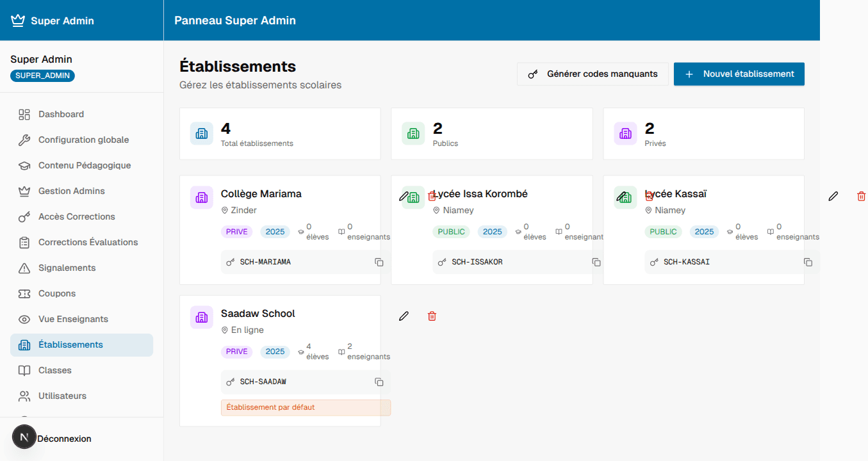Viewport: 868px width, 461px height.
Task: Open Dashboard via its grid icon
Action: 24,115
